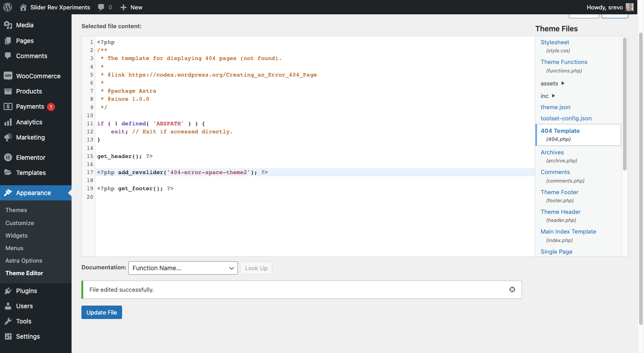Open the Widgets submenu item
The image size is (644, 353).
(17, 235)
